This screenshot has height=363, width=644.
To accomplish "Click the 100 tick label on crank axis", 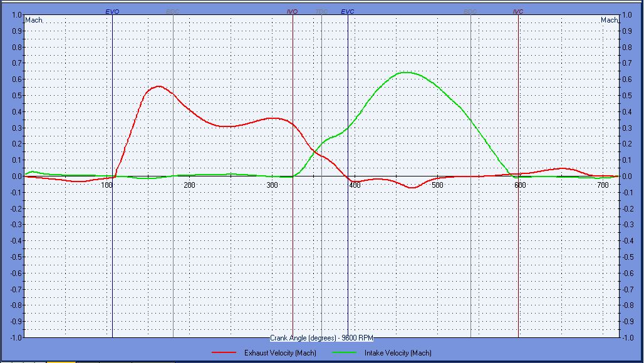I will (x=106, y=185).
